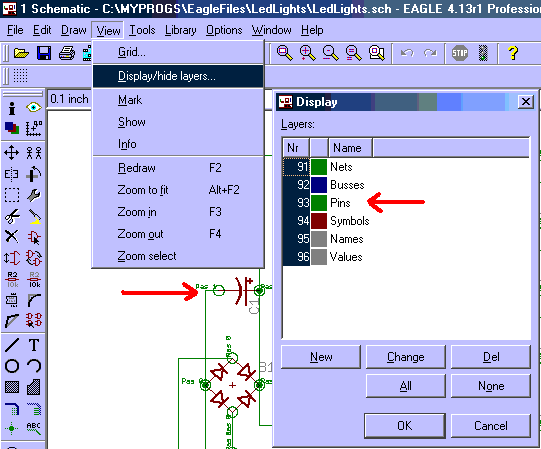Open the Library menu
The height and width of the screenshot is (449, 541).
180,30
